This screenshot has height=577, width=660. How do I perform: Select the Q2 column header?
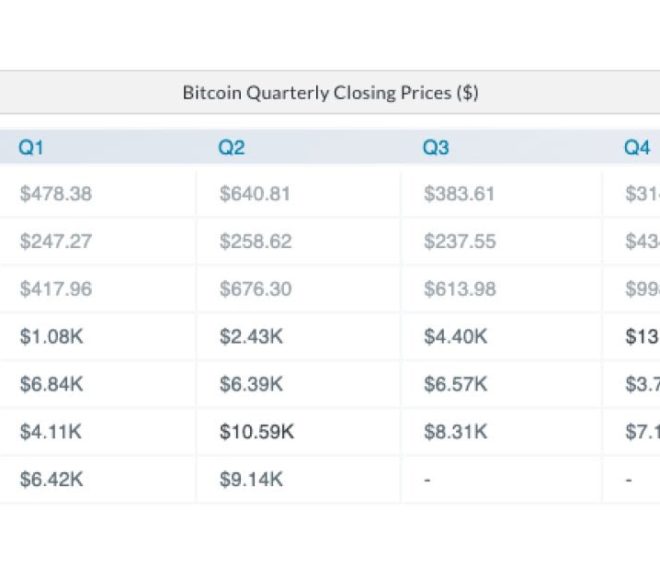231,148
